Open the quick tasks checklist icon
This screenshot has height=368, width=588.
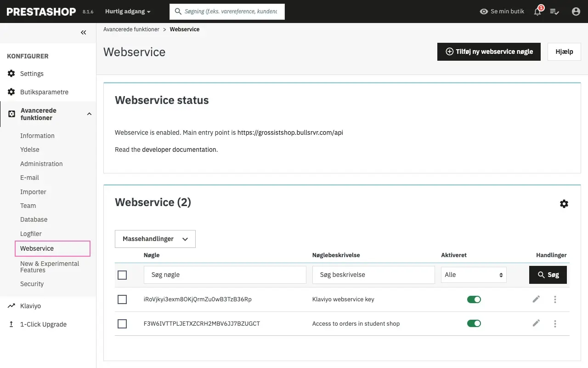pyautogui.click(x=554, y=11)
